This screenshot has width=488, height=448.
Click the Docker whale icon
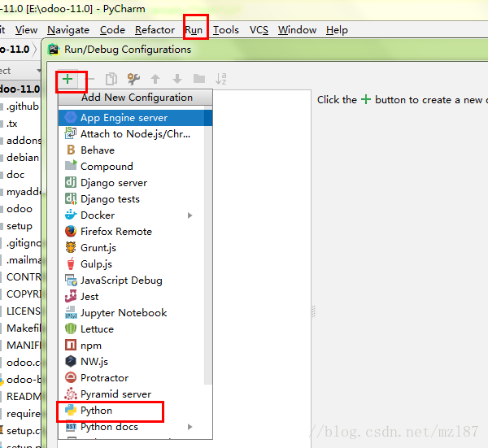pos(71,215)
